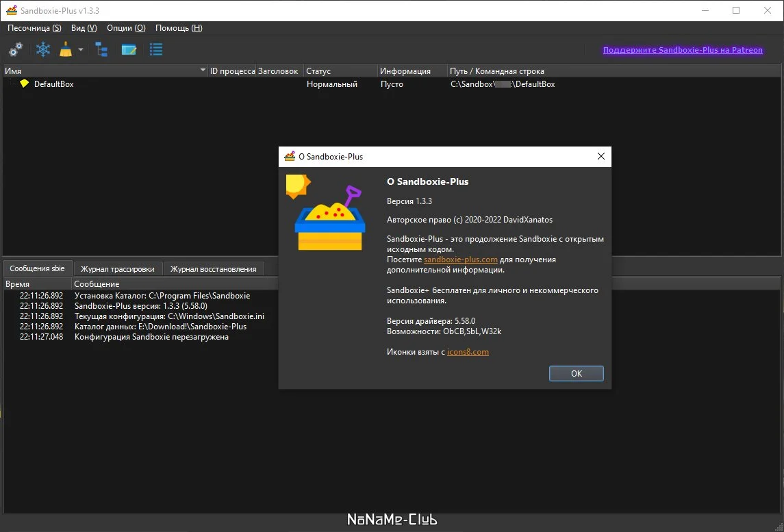Click Путь / Командная строка column header
The width and height of the screenshot is (784, 532).
(x=614, y=71)
